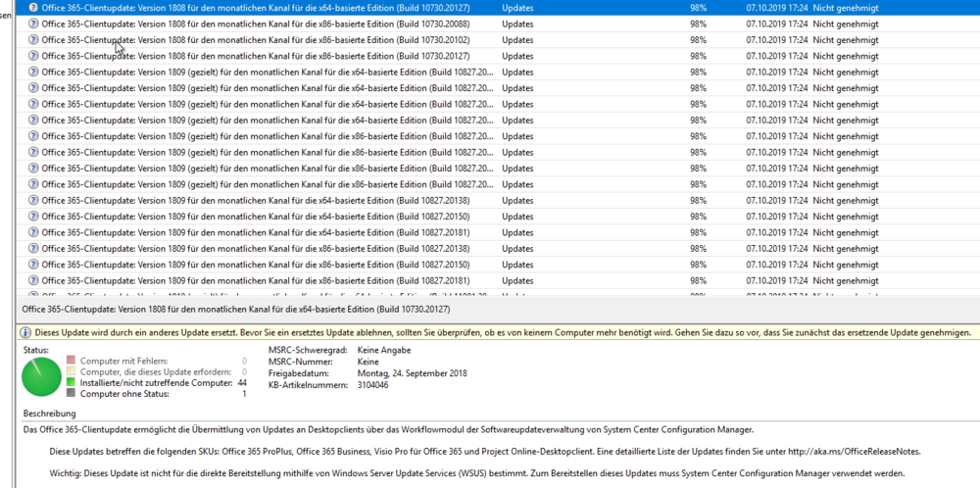The width and height of the screenshot is (980, 488).
Task: Click the blue info icon in yellow warning bar
Action: pos(27,333)
